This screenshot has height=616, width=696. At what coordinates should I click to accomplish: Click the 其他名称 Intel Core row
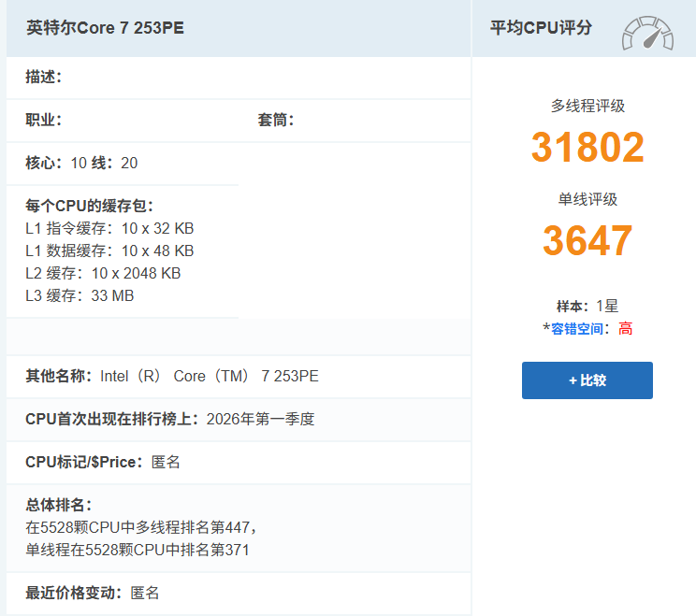coord(172,376)
